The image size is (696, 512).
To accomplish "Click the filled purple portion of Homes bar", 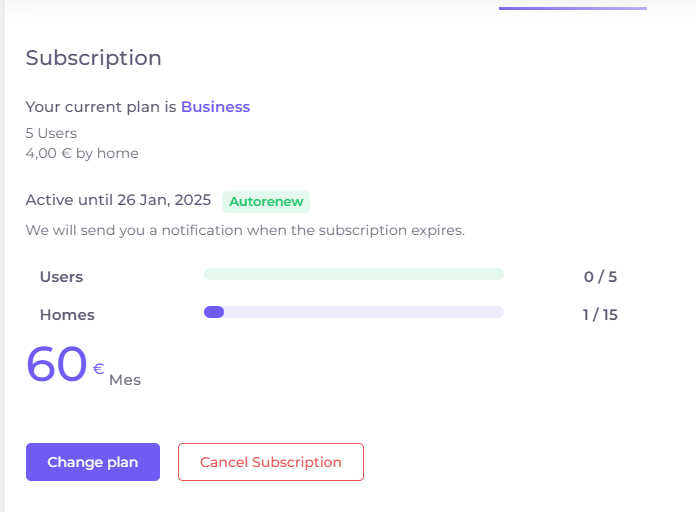I will [x=214, y=312].
